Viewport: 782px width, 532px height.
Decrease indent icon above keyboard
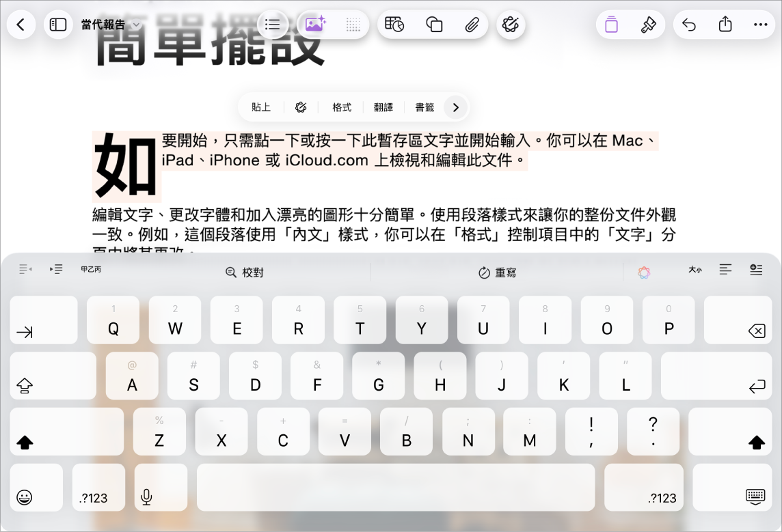(25, 270)
